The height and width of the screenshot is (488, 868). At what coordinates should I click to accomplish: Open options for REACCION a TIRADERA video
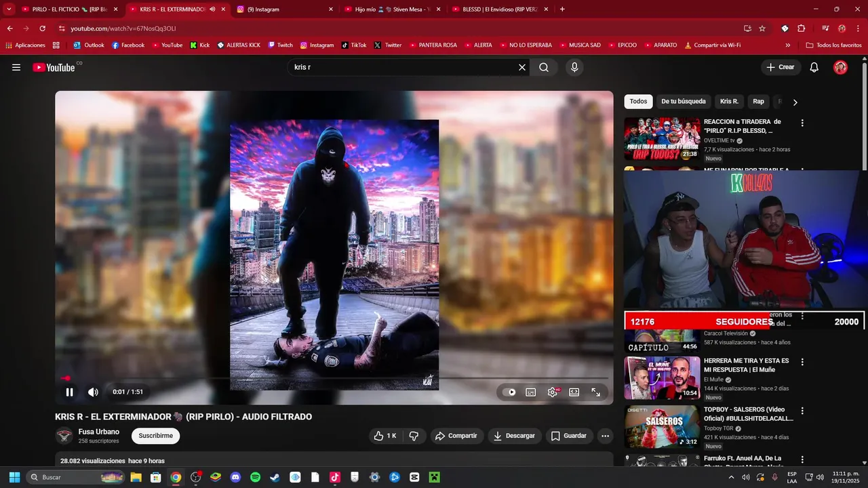point(802,123)
